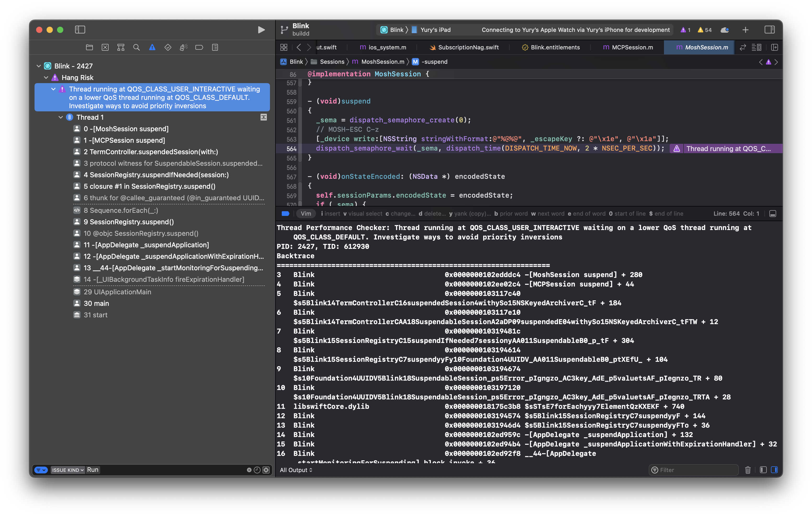Toggle the navigator sidebar visibility

[x=80, y=30]
